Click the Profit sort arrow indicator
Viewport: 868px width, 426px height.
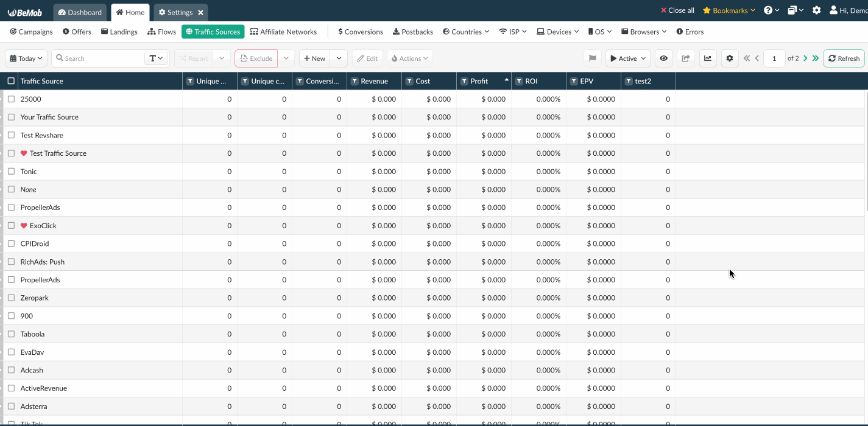pyautogui.click(x=506, y=80)
